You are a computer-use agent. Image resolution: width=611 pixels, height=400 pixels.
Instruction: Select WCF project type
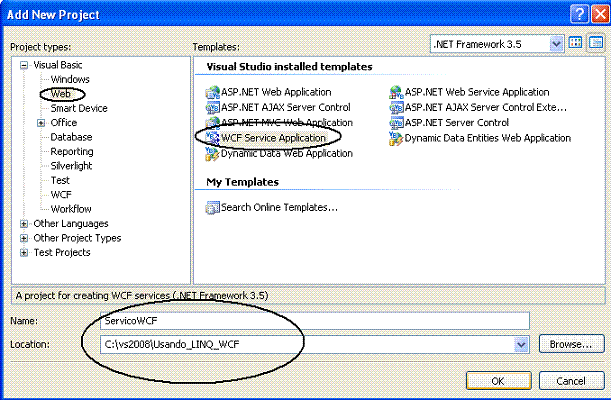click(61, 195)
